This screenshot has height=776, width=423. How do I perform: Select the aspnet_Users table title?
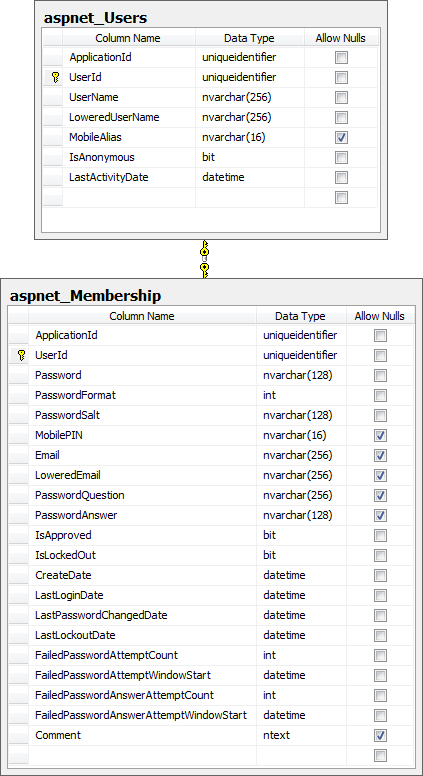click(95, 18)
